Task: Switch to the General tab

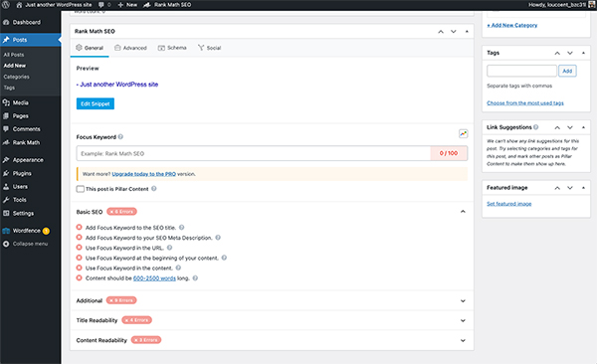Action: (x=90, y=48)
